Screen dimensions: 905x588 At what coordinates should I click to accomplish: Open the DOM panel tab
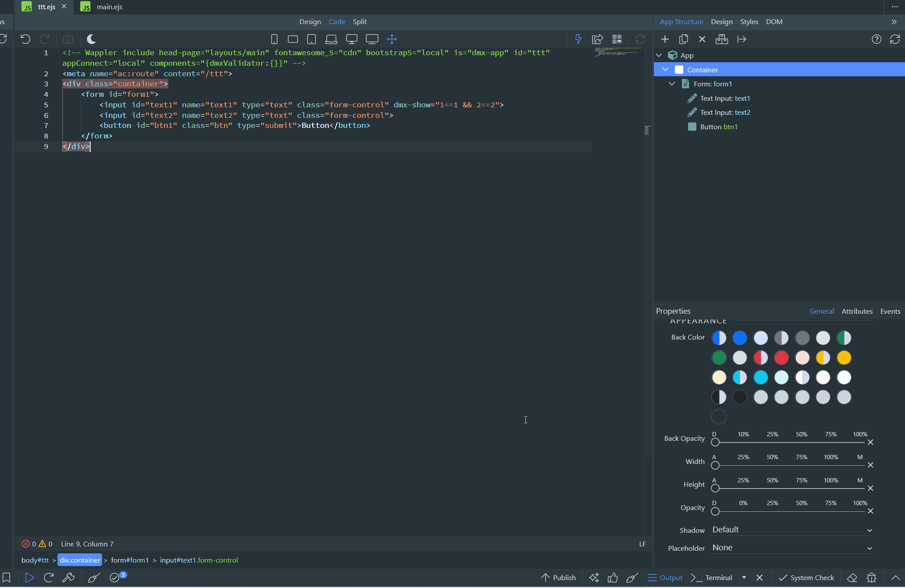[x=774, y=21]
